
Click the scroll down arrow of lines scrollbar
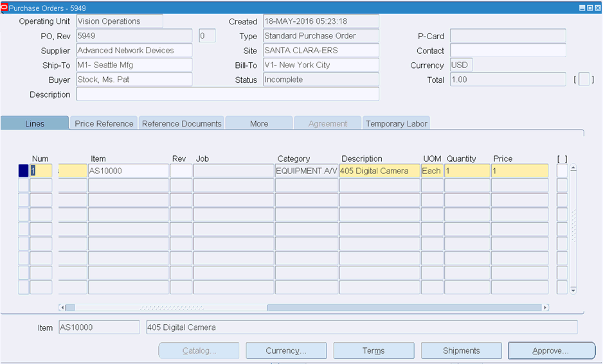click(573, 291)
